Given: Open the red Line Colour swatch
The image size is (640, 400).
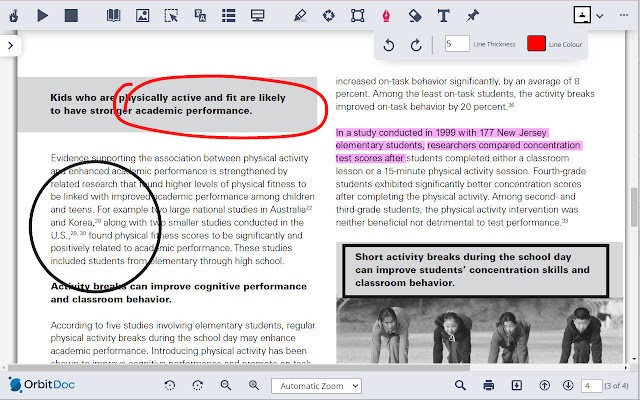Looking at the screenshot, I should [536, 44].
